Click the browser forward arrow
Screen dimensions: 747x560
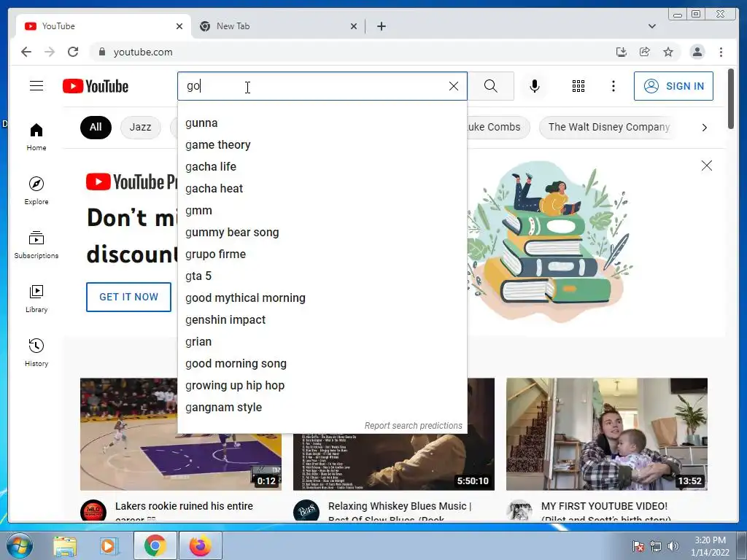click(x=50, y=52)
